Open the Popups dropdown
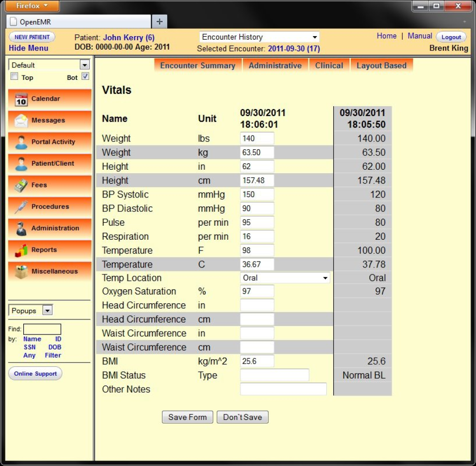 coord(30,311)
